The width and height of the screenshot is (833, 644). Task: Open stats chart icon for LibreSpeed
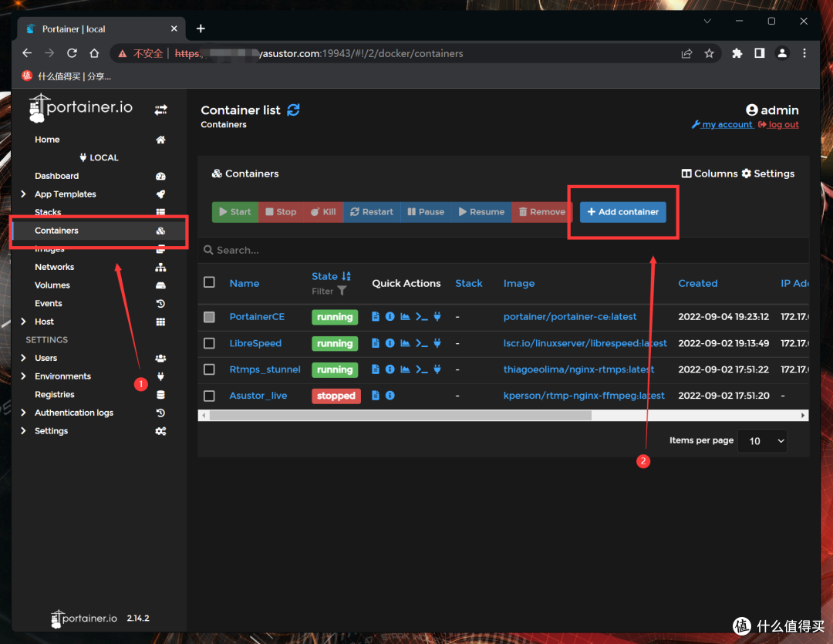(405, 343)
